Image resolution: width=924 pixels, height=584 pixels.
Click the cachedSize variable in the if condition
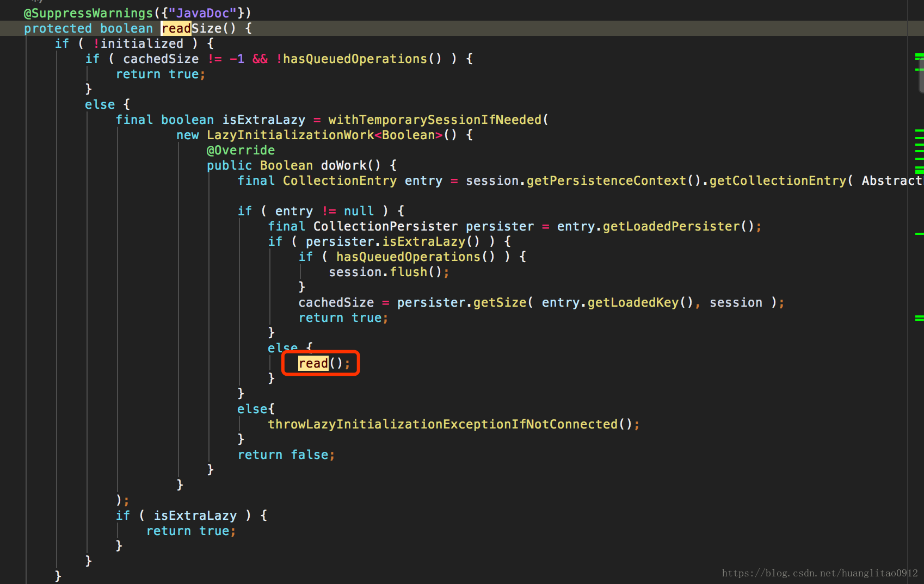click(161, 59)
